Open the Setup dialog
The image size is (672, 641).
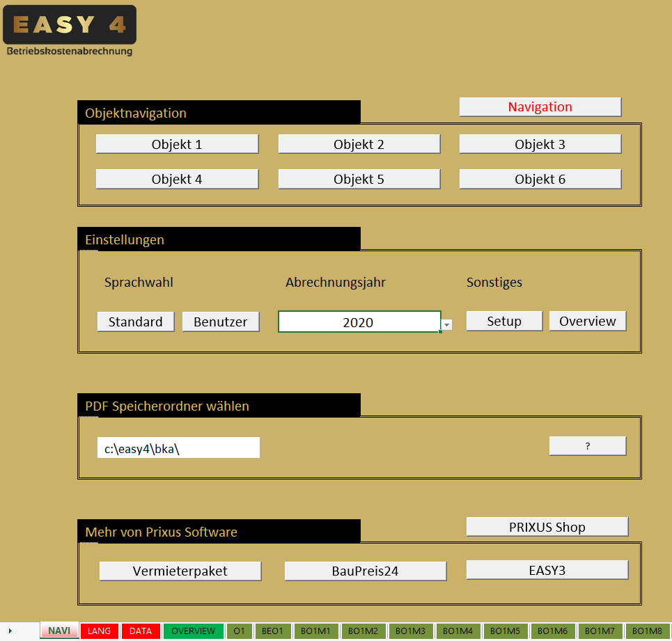[x=503, y=321]
